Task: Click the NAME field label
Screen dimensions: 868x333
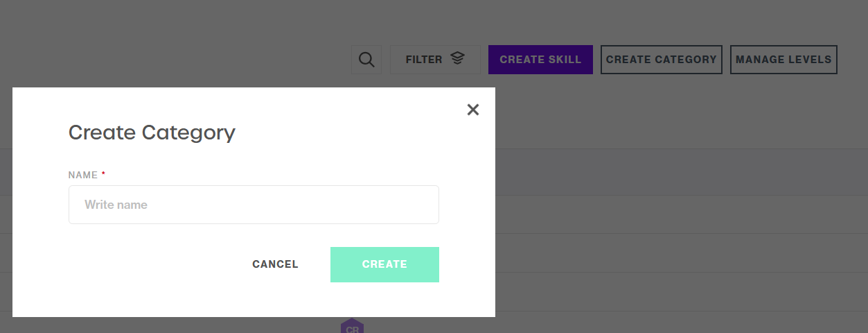Action: [x=83, y=175]
